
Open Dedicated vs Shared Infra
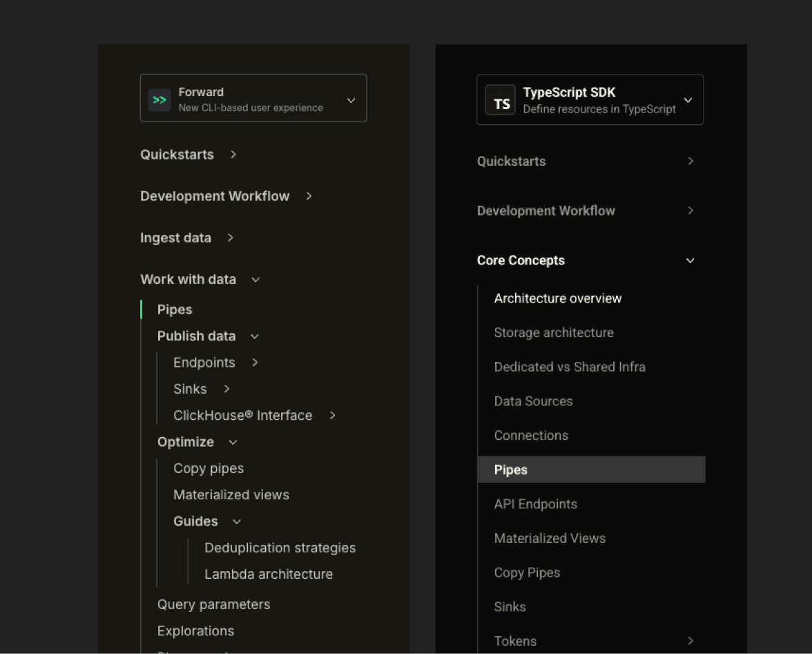pyautogui.click(x=570, y=367)
